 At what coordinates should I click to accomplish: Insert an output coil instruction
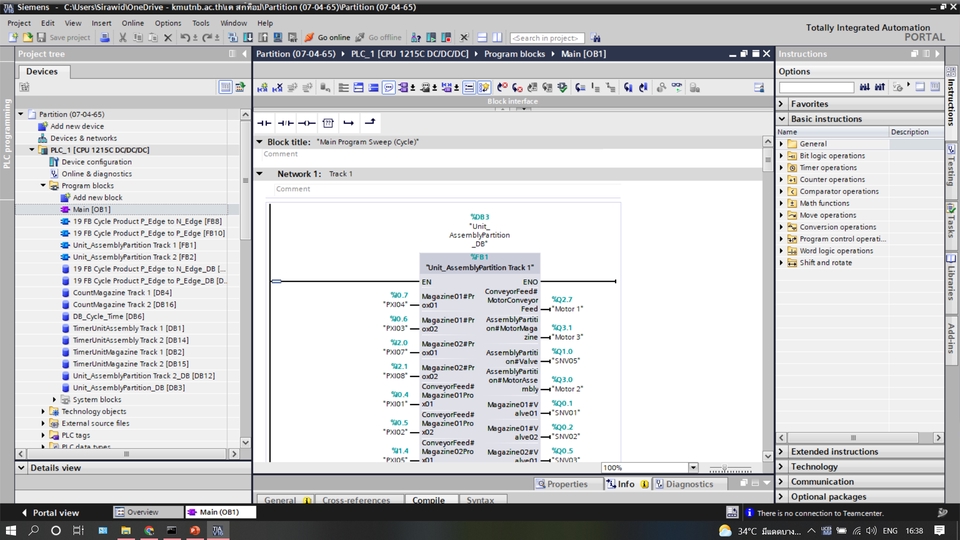307,123
